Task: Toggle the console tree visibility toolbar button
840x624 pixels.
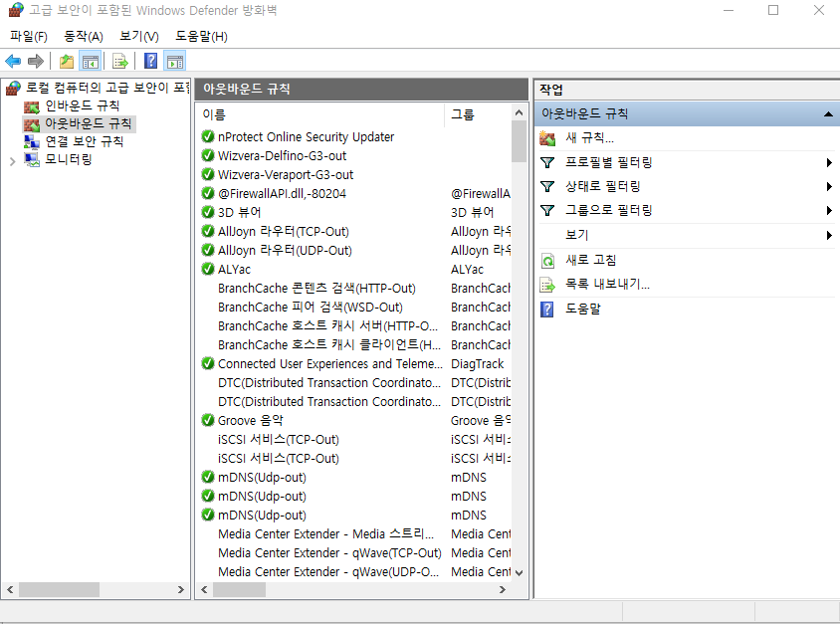Action: click(90, 61)
